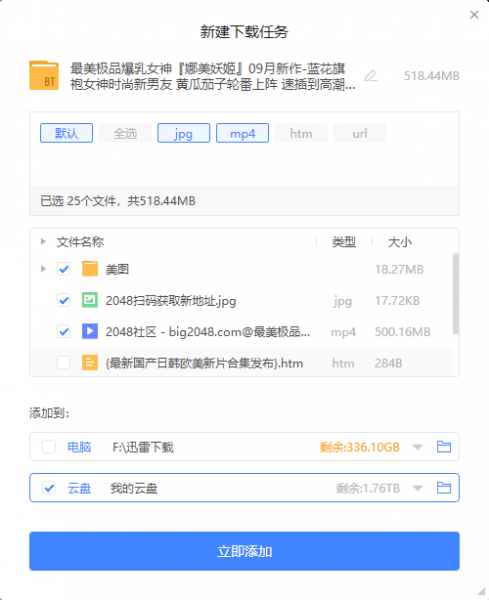Check the htm file checkbox
The width and height of the screenshot is (489, 600).
(x=64, y=362)
